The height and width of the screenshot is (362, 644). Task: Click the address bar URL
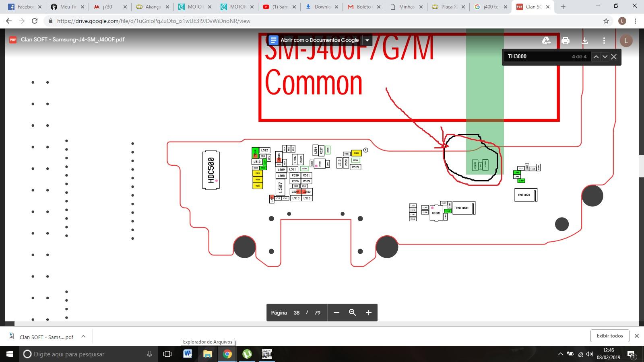154,21
